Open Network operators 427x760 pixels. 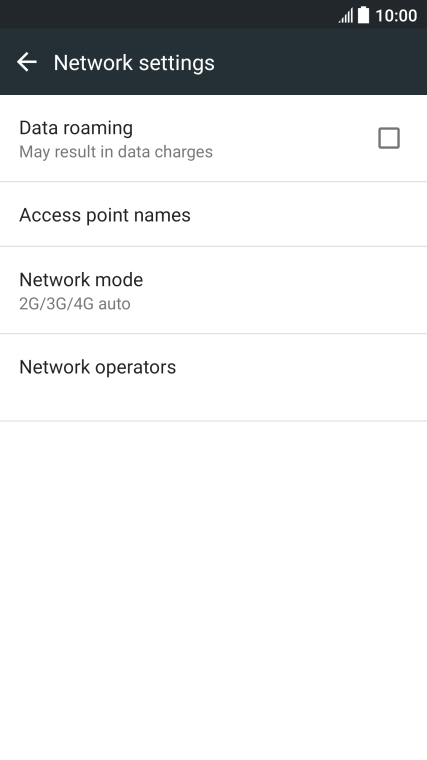pyautogui.click(x=213, y=378)
